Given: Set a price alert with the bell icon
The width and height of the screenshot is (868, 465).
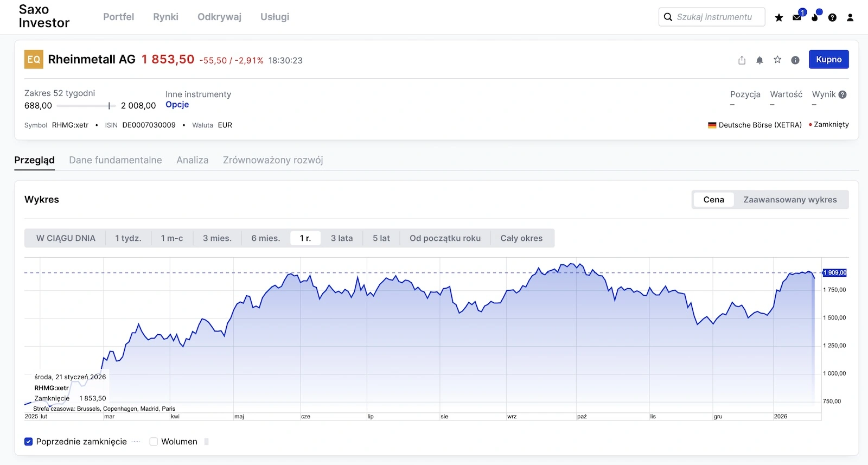Looking at the screenshot, I should [x=759, y=60].
